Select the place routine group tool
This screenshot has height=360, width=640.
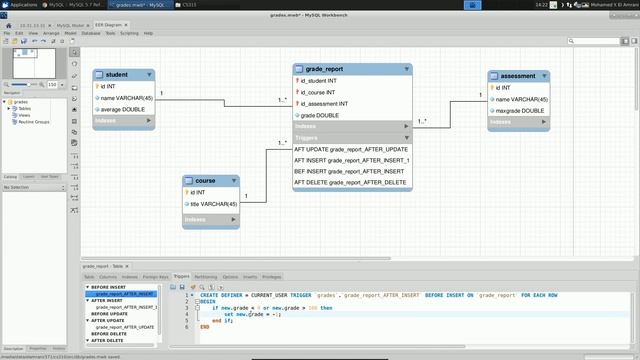coord(74,143)
